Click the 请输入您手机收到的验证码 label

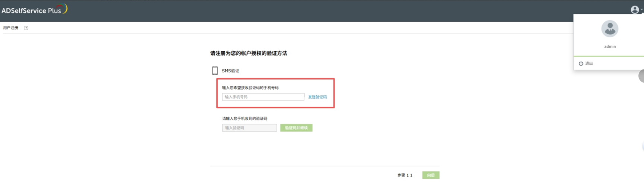click(x=245, y=119)
